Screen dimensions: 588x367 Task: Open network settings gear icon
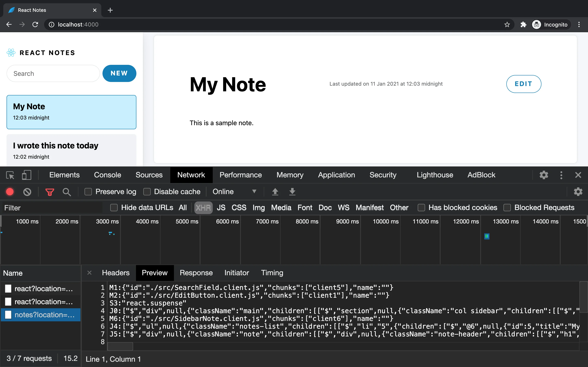pyautogui.click(x=578, y=192)
